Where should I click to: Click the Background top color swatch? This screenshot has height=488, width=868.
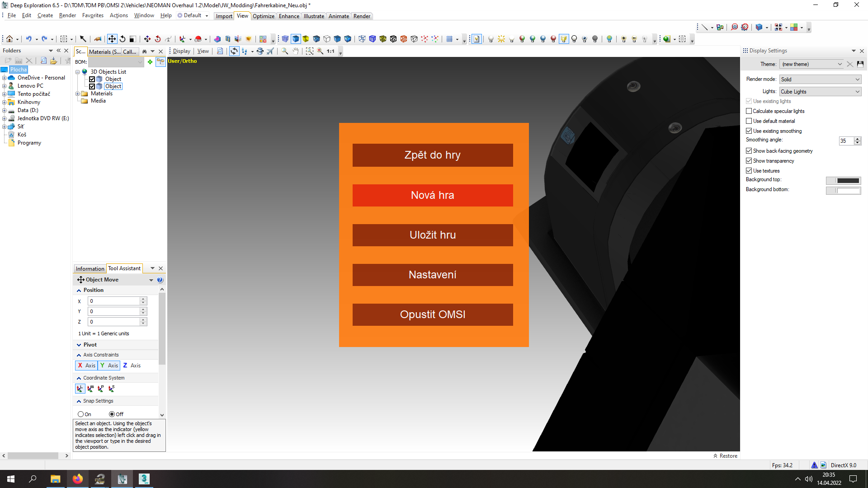point(843,180)
